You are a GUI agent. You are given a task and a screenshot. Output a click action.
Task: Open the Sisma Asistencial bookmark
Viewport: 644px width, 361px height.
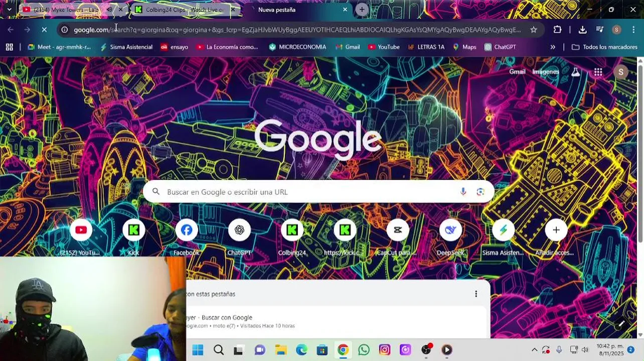pos(126,47)
